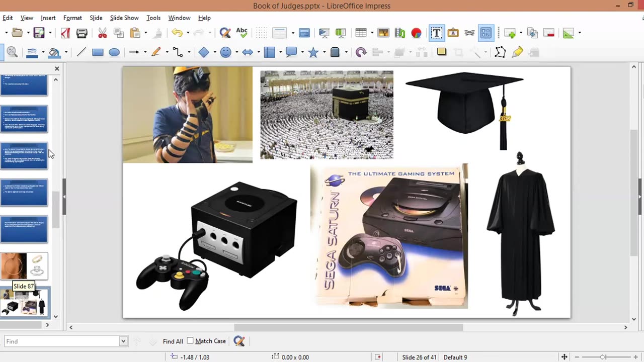This screenshot has width=644, height=362.
Task: Open the Format menu
Action: [72, 18]
